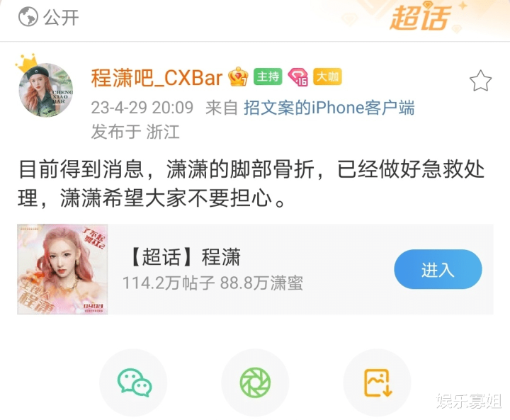Tap the 114.2万帖子 88.8万潇蜜 stats line
Viewport: 510px width, 420px height.
tap(212, 283)
